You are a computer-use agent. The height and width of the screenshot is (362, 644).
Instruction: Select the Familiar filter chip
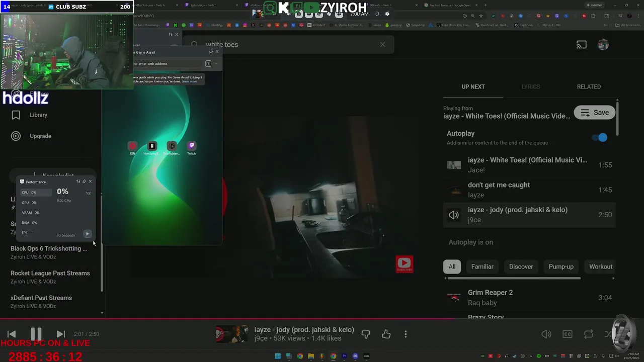[x=482, y=266]
